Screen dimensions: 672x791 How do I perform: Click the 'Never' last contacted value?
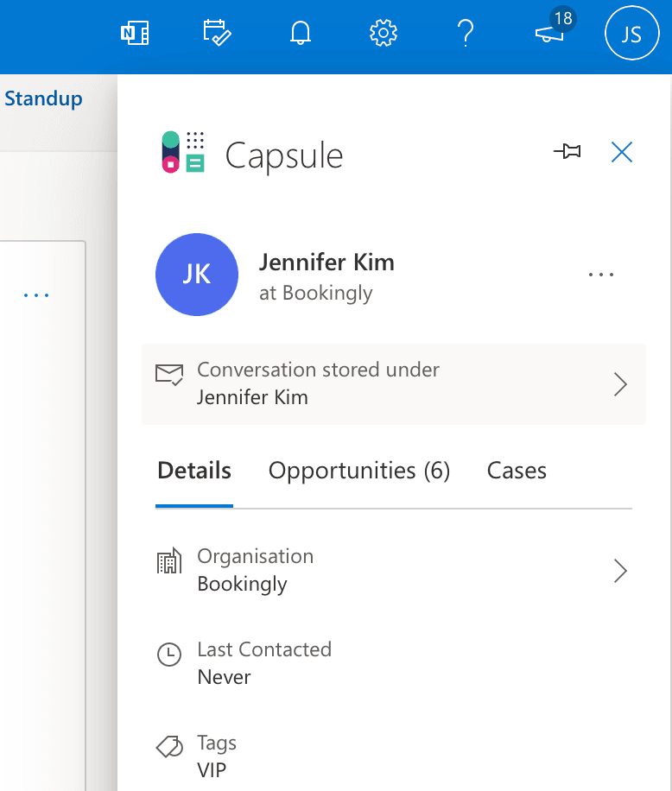pyautogui.click(x=224, y=677)
